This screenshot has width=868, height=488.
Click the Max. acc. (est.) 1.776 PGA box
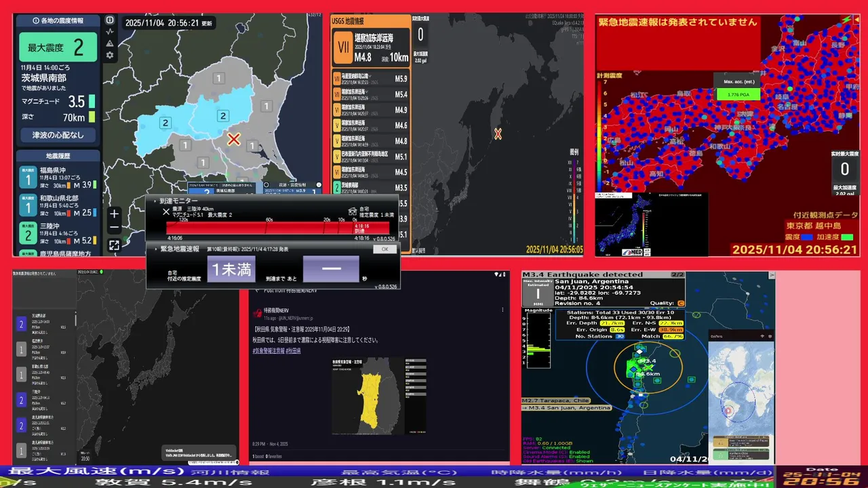click(x=738, y=89)
